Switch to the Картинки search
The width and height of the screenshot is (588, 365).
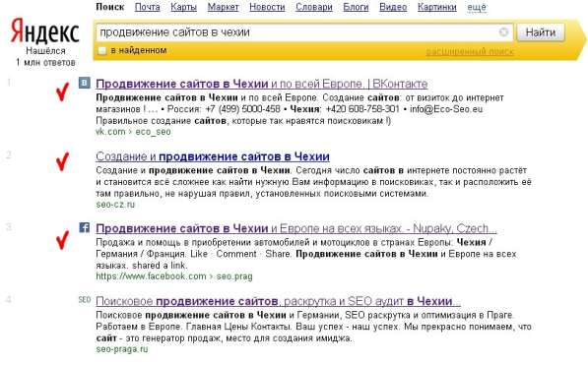point(437,7)
